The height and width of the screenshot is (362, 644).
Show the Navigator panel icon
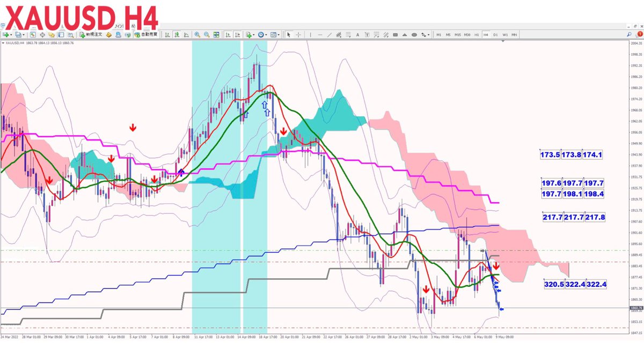(53, 35)
